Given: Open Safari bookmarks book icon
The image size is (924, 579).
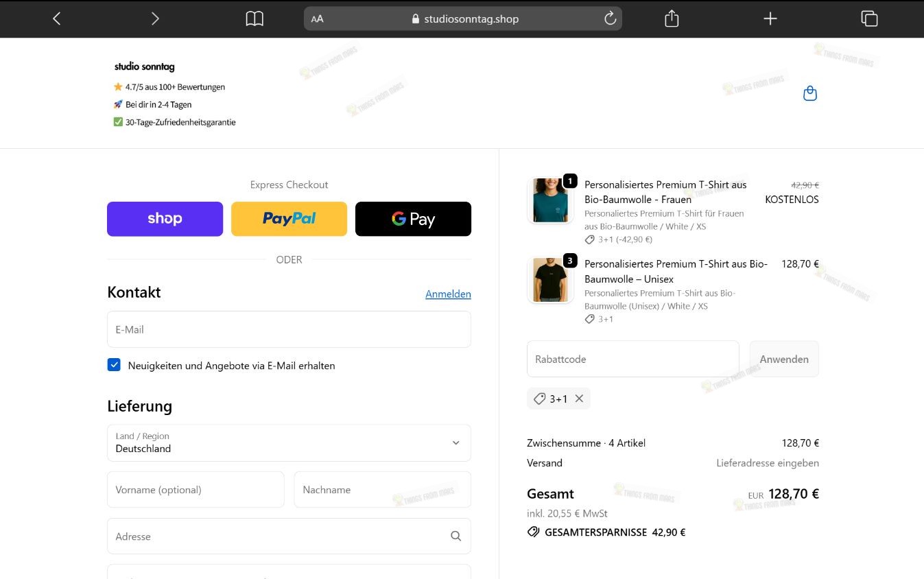Looking at the screenshot, I should [x=254, y=19].
